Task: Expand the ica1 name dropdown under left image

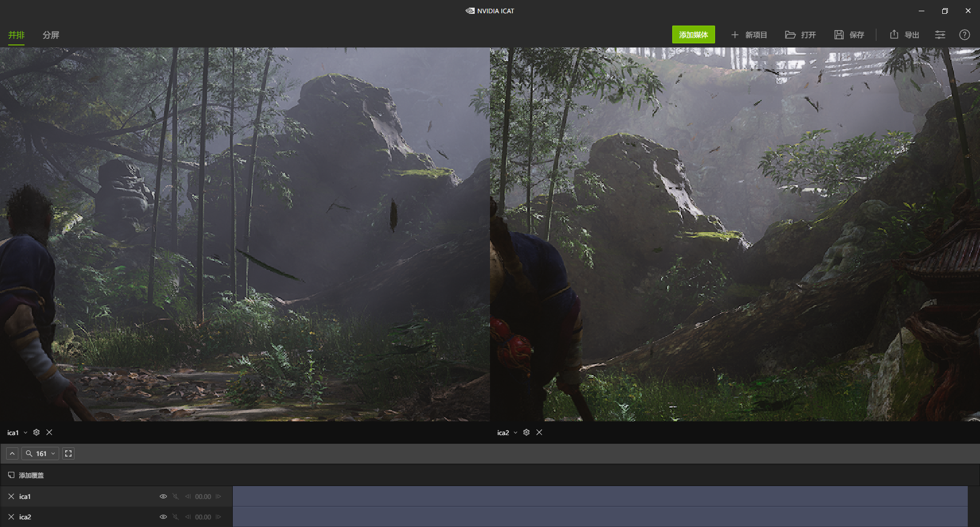Action: click(25, 433)
